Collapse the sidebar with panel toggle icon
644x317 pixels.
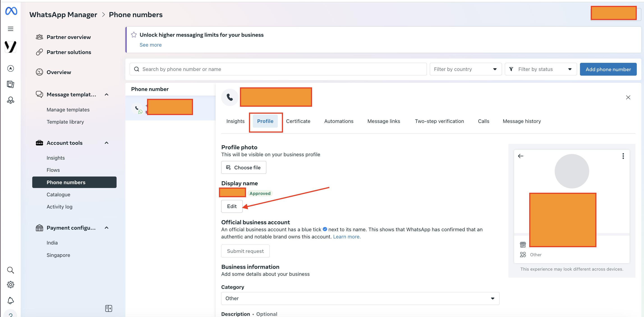[108, 308]
